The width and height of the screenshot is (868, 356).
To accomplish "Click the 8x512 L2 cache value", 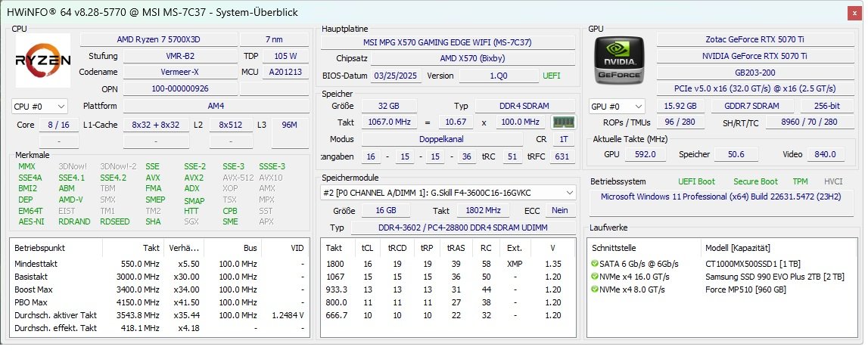I will [231, 125].
